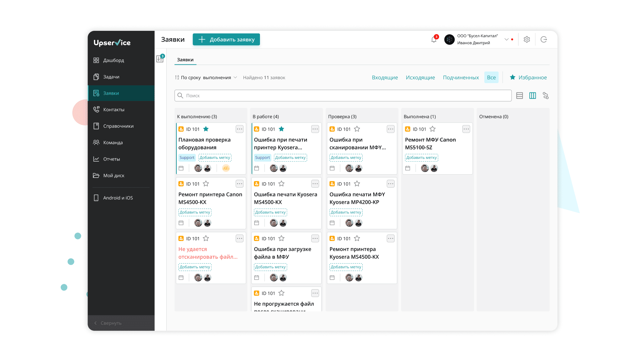Image resolution: width=644 pixels, height=362 pixels.
Task: Click orange type icon on Ошибка при сканировании card
Action: 332,129
